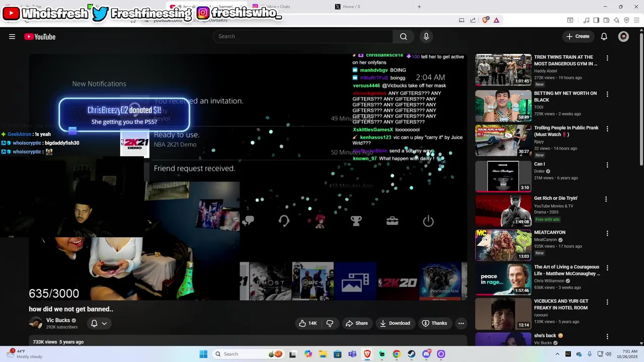The width and height of the screenshot is (644, 362).
Task: Open Google Chrome from the taskbar
Action: pyautogui.click(x=396, y=354)
